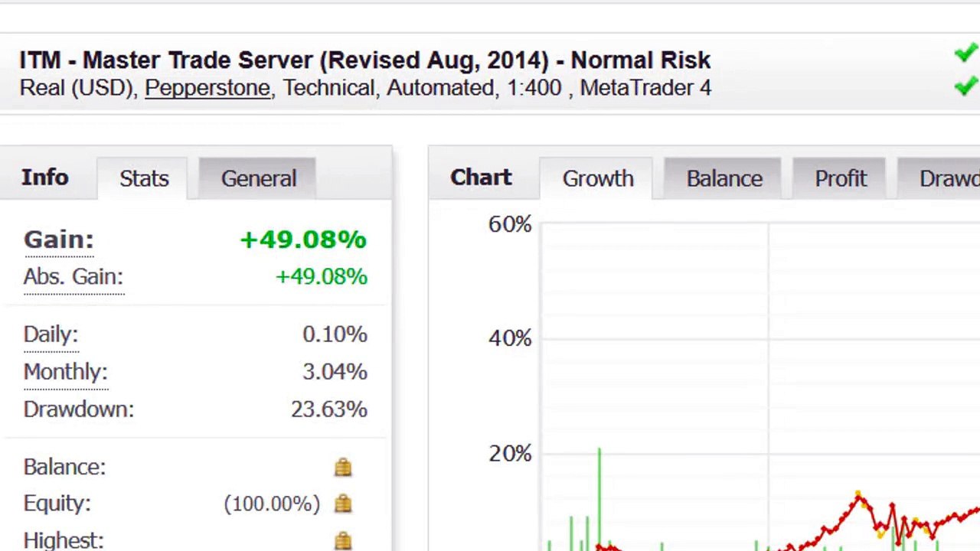Open the General info tab
The image size is (980, 551).
click(x=259, y=178)
